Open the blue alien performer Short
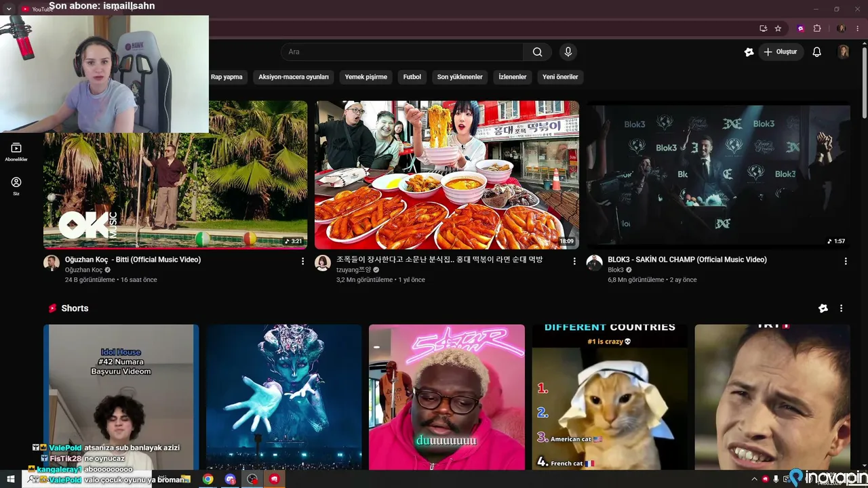The height and width of the screenshot is (488, 868). [284, 397]
